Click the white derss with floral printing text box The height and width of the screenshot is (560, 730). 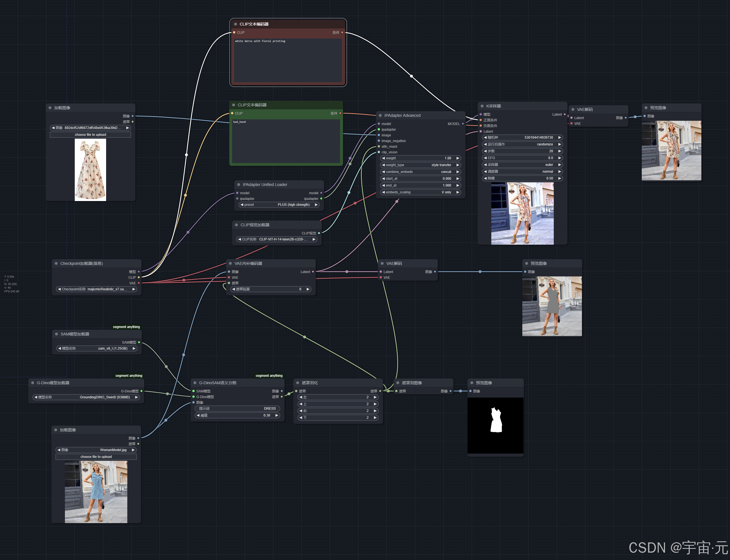[x=288, y=60]
